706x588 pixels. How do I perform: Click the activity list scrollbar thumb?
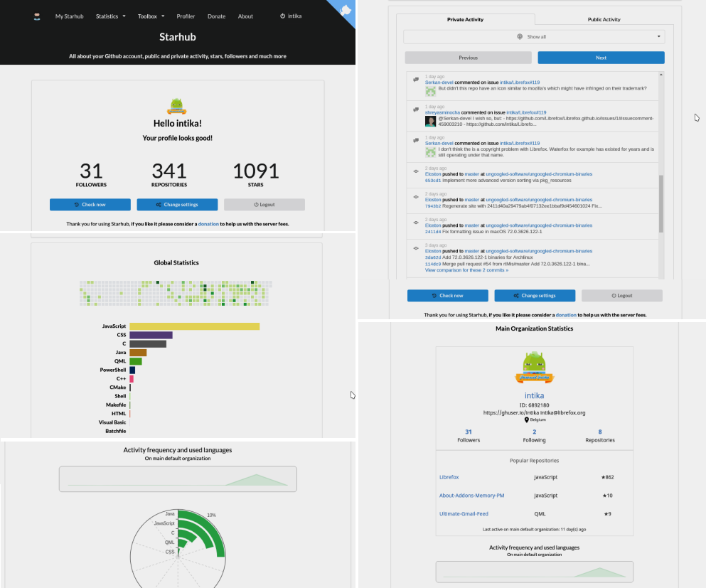point(661,203)
